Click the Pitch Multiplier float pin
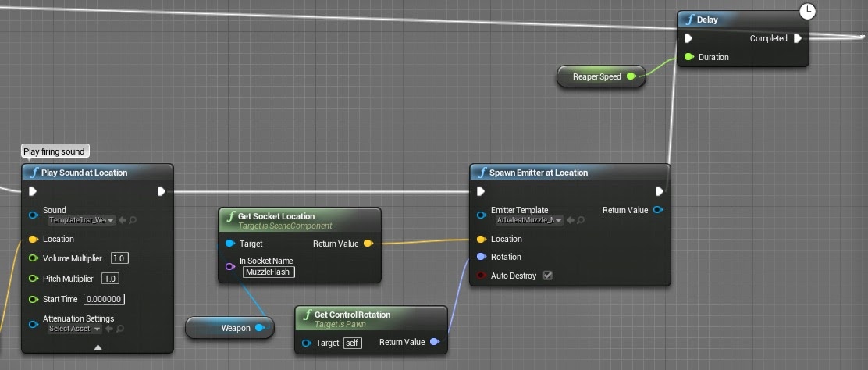 (33, 278)
